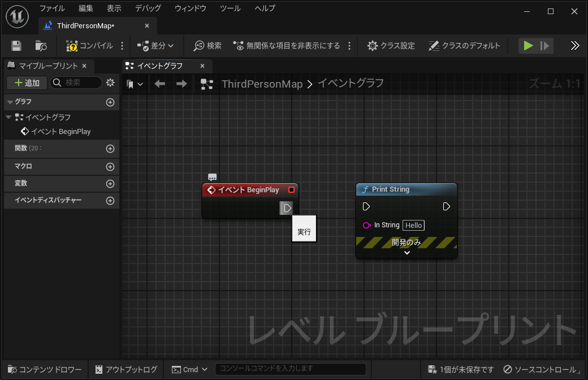The image size is (588, 380).
Task: Open the 差分 diff dropdown
Action: (155, 46)
